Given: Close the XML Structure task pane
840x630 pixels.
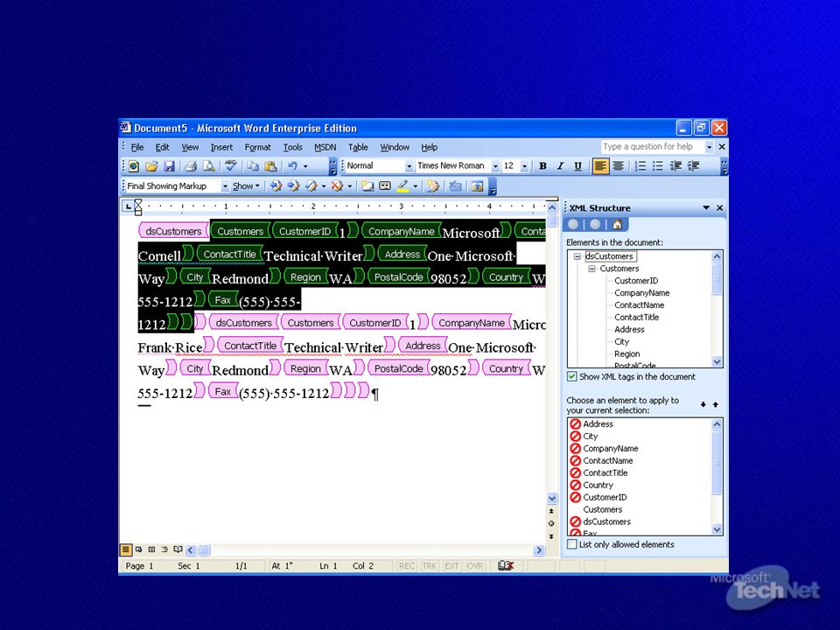Looking at the screenshot, I should [719, 208].
